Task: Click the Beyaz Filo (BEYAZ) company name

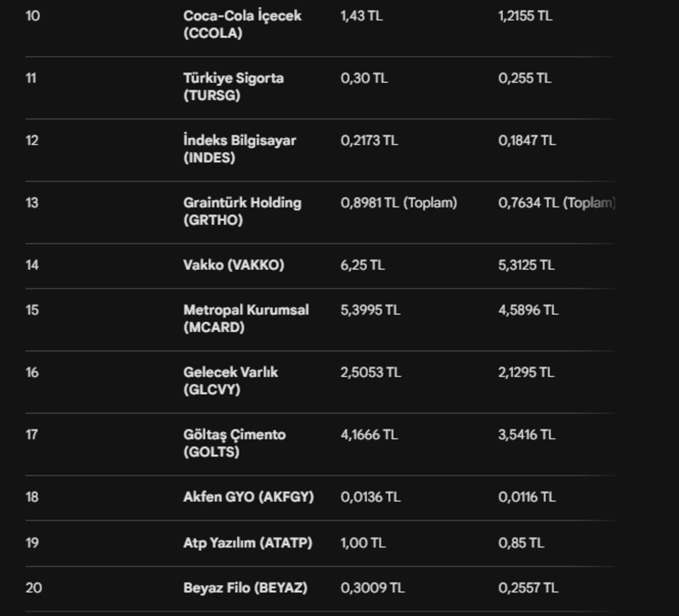Action: click(x=245, y=588)
